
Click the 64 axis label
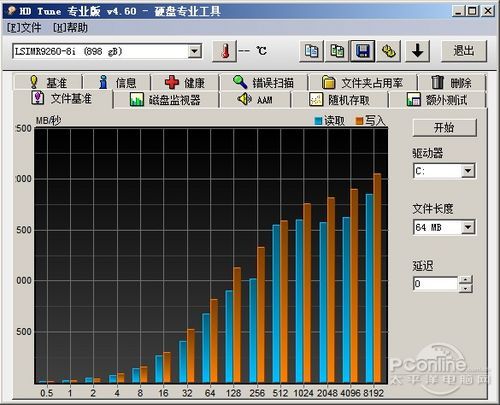click(x=210, y=393)
